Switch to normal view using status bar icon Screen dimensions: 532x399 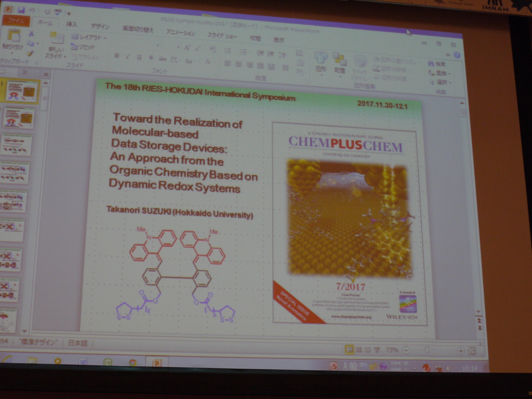pos(350,349)
